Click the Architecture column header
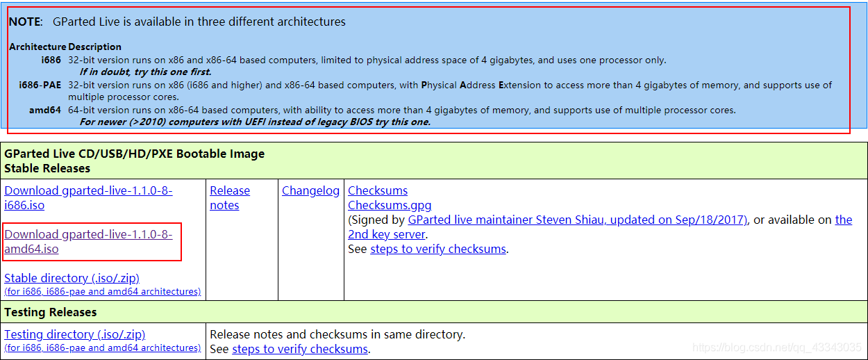This screenshot has width=868, height=360. click(37, 47)
